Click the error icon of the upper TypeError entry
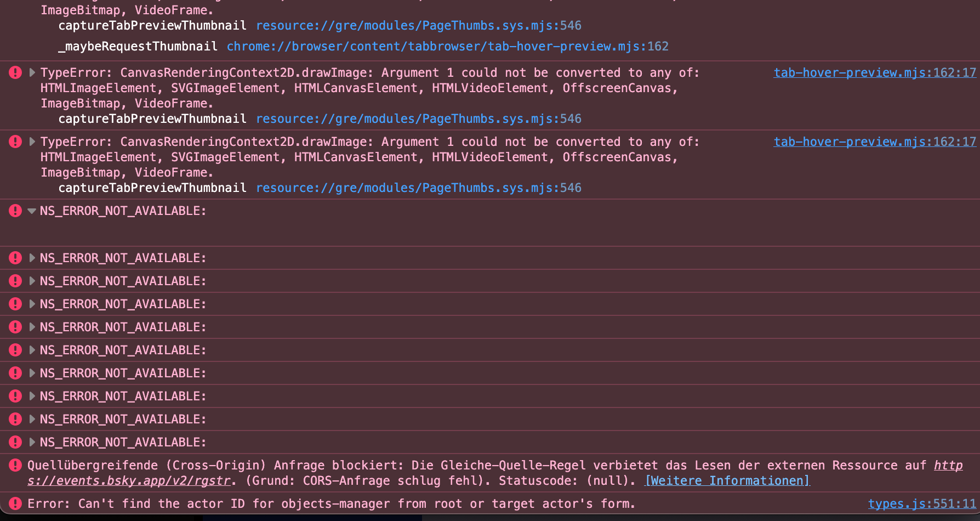The image size is (980, 521). point(15,72)
